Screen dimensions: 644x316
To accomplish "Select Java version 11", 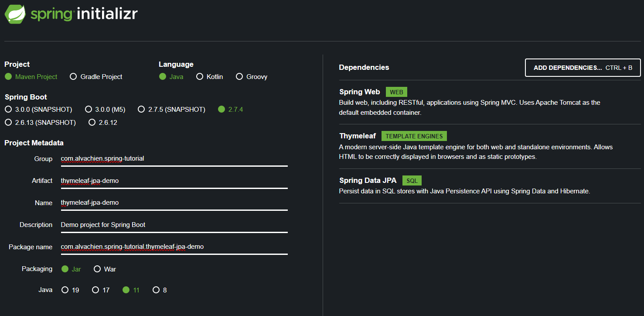I will point(131,290).
